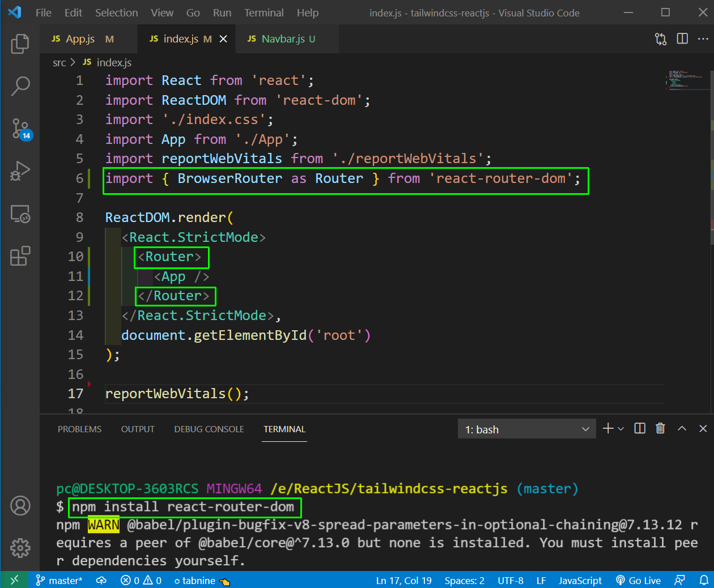The width and height of the screenshot is (714, 588).
Task: Close the terminal panel
Action: (x=703, y=428)
